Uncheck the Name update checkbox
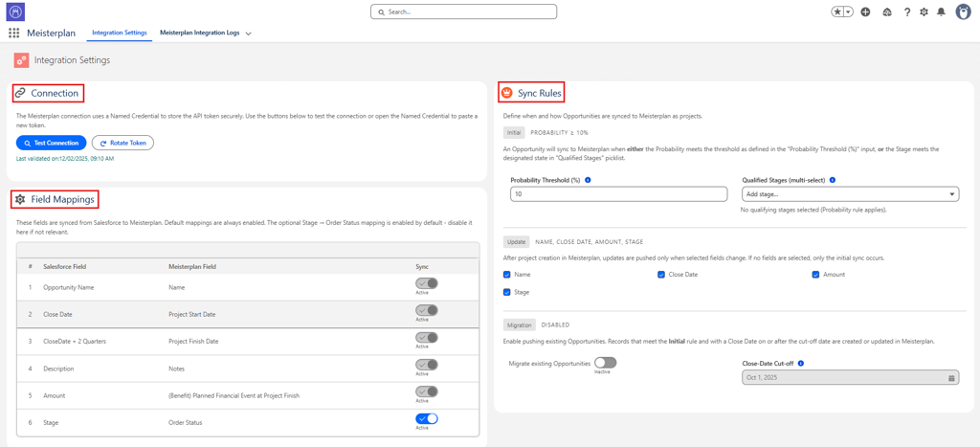 pyautogui.click(x=506, y=275)
